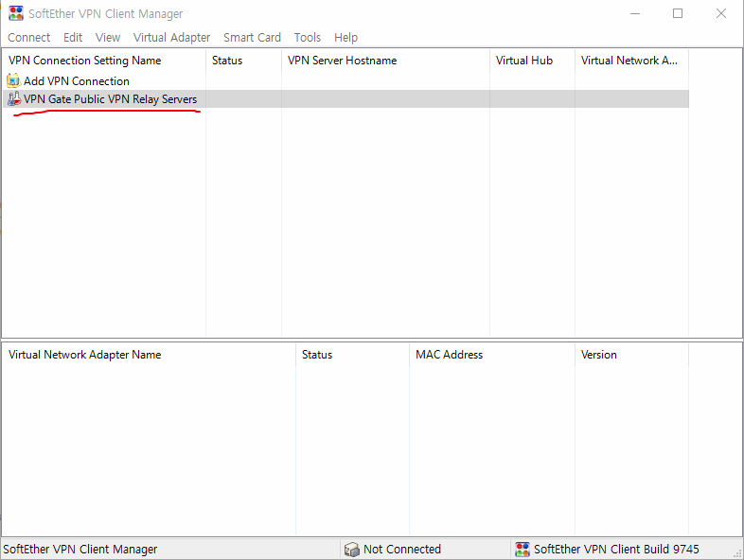
Task: Open the Tools menu
Action: (x=307, y=38)
